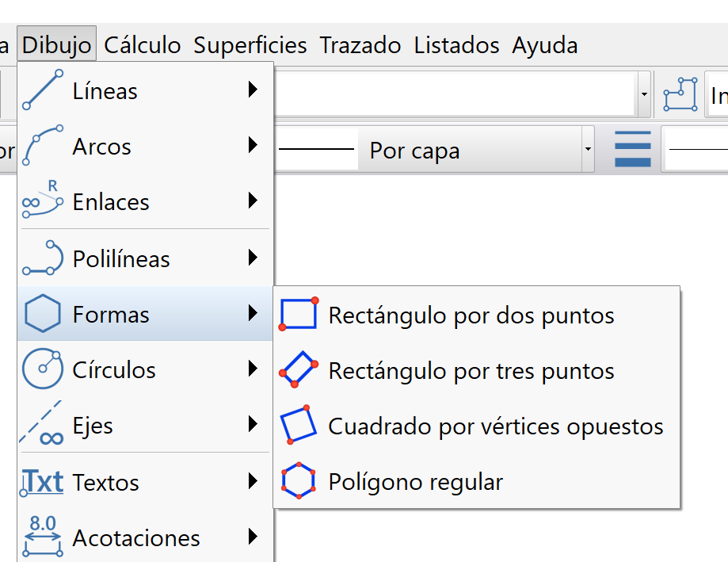Select the Líneas drawing tool icon

[x=41, y=90]
